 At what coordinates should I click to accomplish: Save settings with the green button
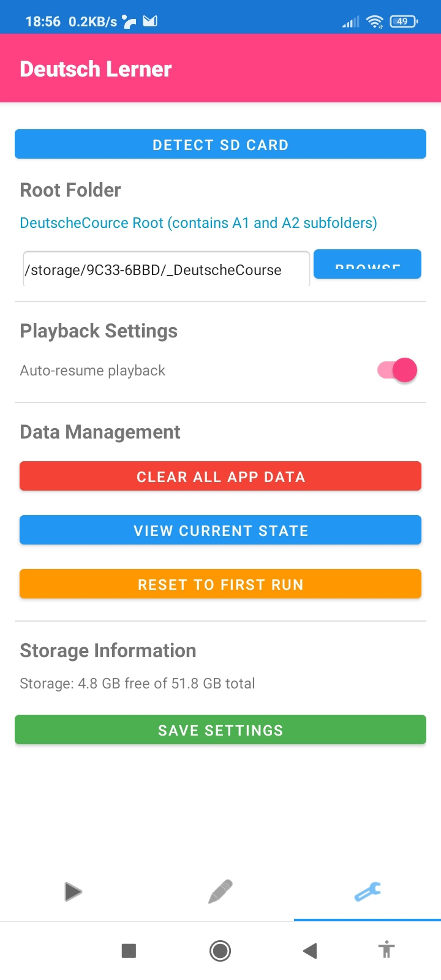pos(221,730)
